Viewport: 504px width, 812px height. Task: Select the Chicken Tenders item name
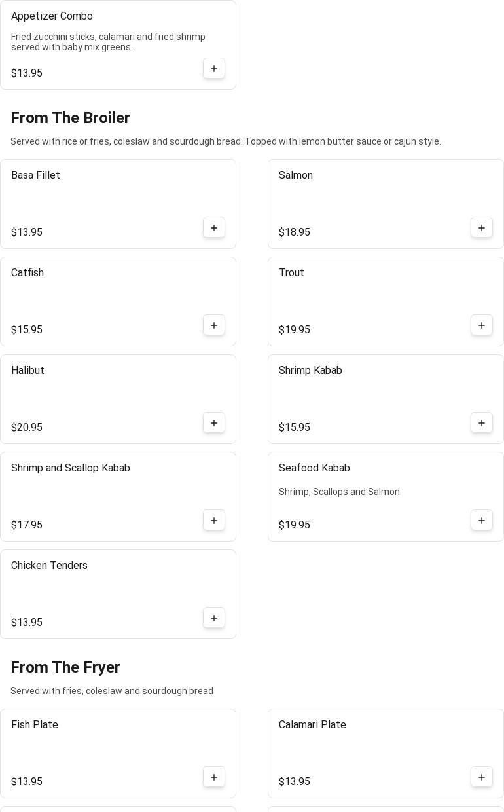[50, 566]
